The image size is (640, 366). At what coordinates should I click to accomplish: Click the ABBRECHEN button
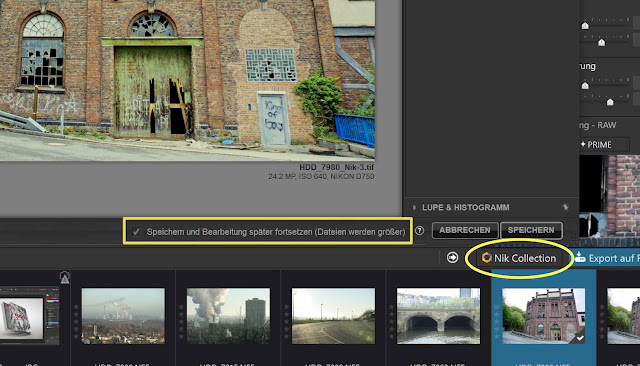[x=465, y=231]
